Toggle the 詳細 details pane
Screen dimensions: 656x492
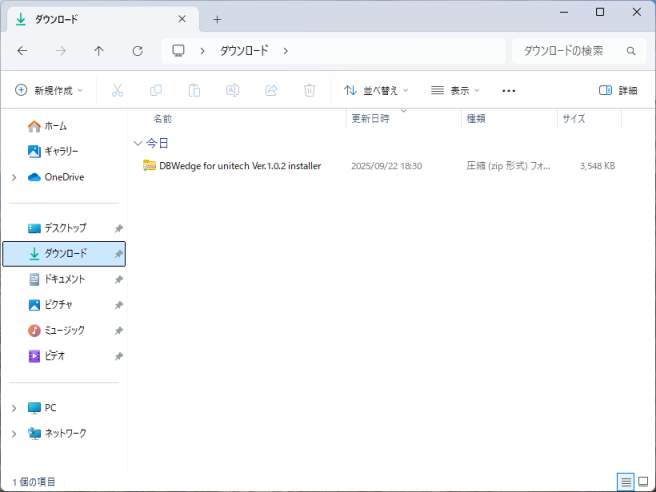(x=618, y=90)
